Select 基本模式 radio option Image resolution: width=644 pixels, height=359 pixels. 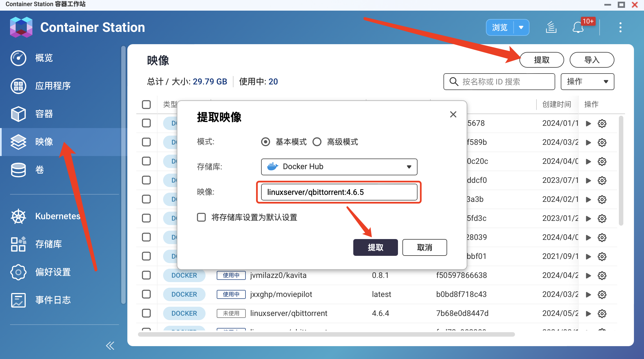tap(265, 142)
